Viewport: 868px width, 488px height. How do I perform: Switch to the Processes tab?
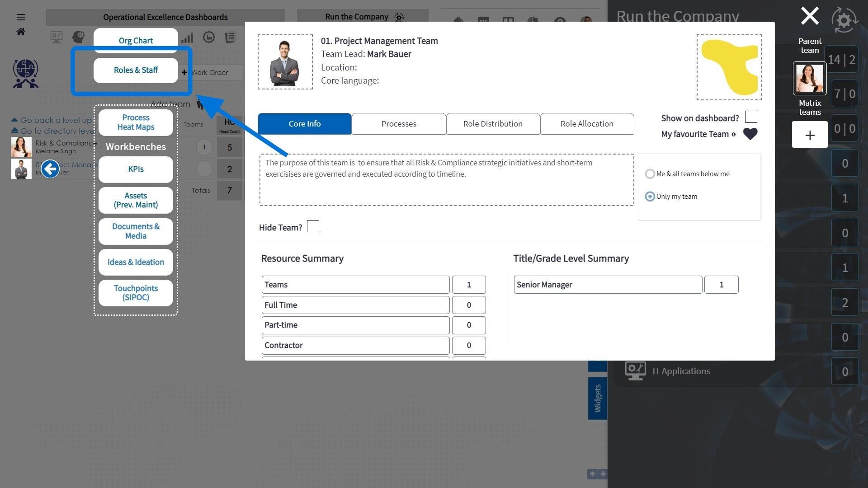coord(399,124)
